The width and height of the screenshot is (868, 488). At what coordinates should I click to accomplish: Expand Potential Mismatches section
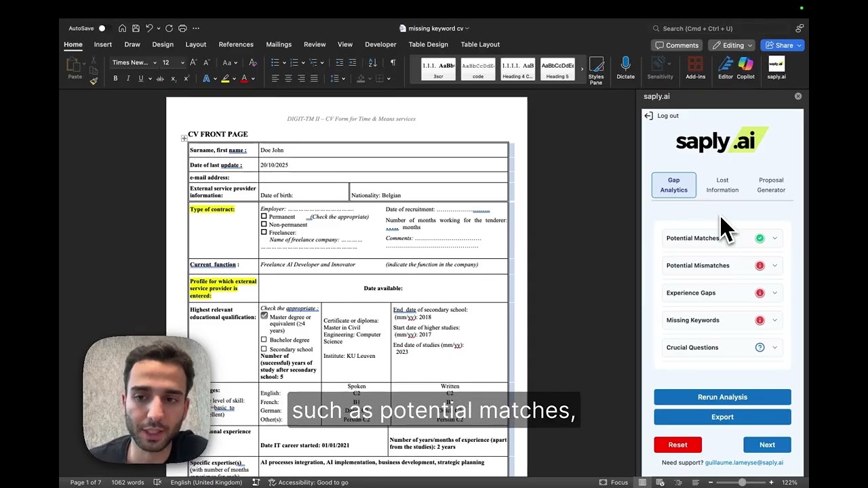(x=722, y=266)
